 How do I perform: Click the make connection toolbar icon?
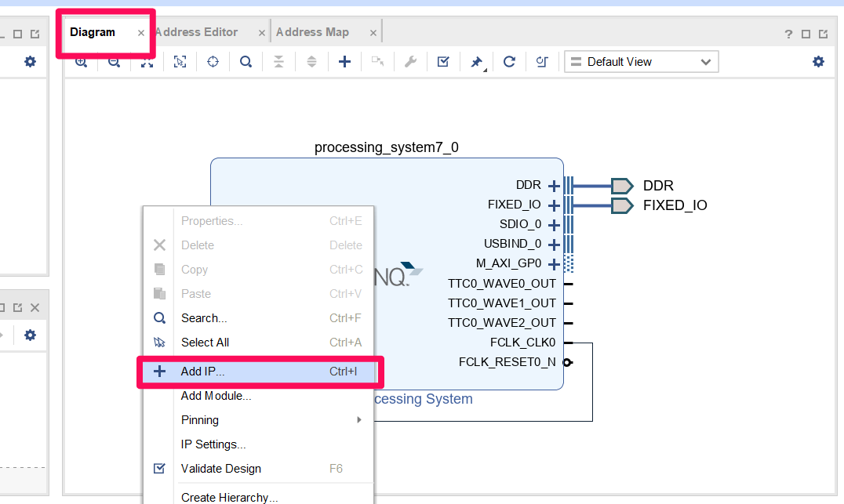coord(378,62)
